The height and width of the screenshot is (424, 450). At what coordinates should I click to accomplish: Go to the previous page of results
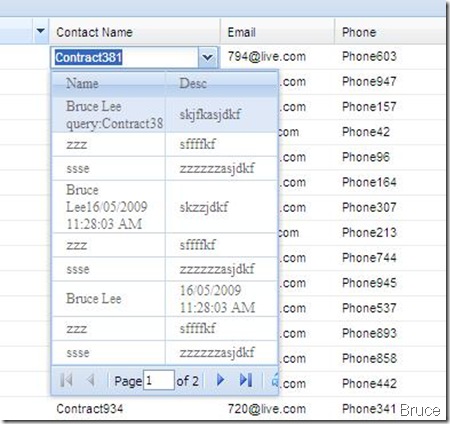[x=90, y=380]
